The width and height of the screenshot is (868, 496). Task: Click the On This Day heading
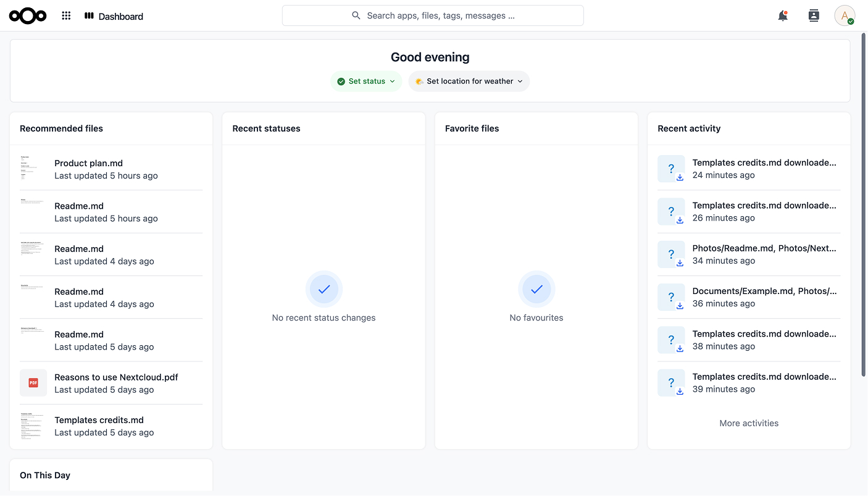pos(45,475)
